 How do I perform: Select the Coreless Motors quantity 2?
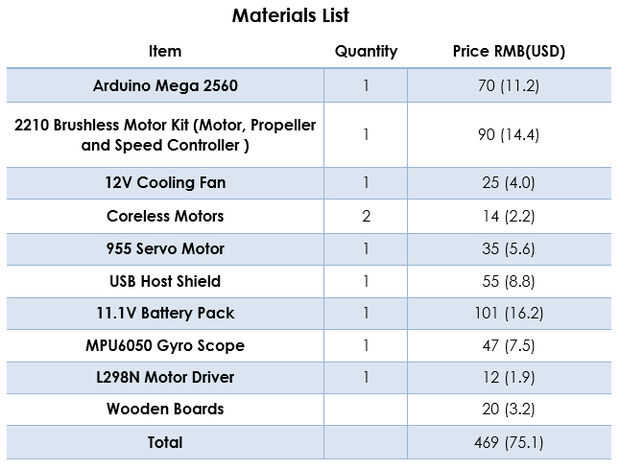pos(366,216)
